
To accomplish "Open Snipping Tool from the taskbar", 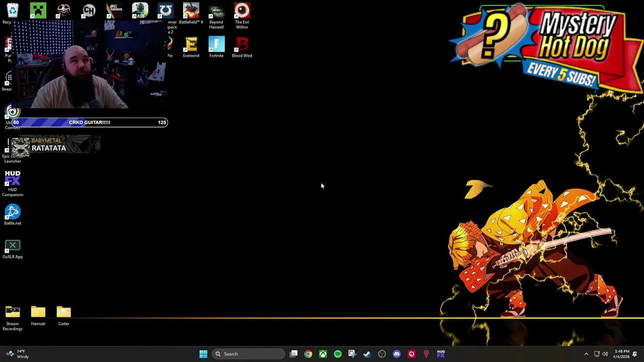I will pos(352,354).
